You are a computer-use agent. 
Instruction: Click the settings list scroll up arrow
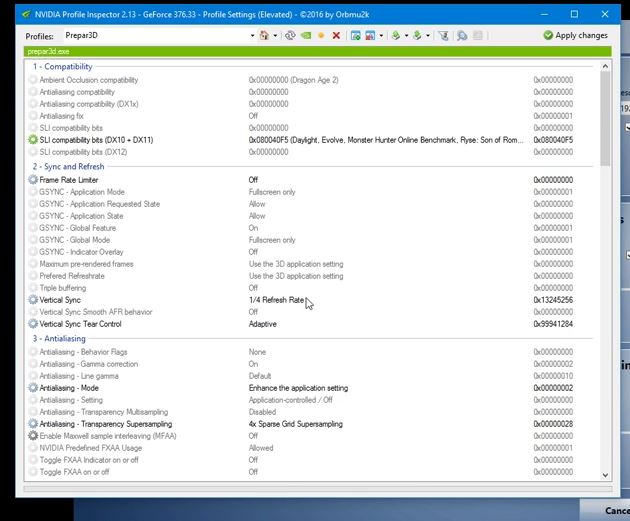(605, 66)
